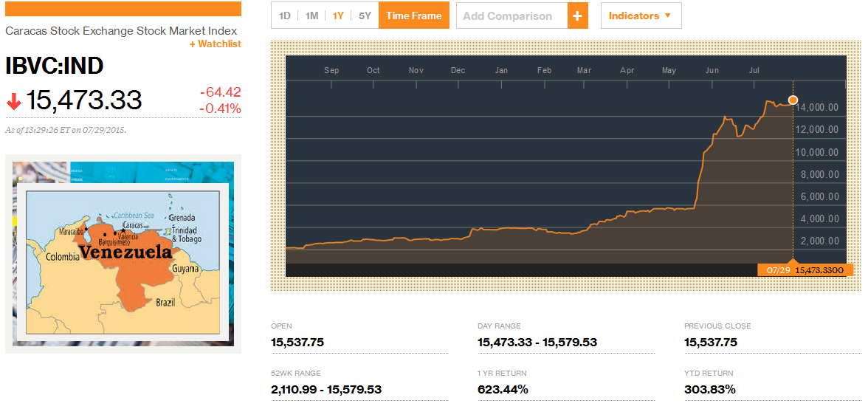Click the 1 YR RETURN label
This screenshot has width=868, height=409.
(x=502, y=373)
